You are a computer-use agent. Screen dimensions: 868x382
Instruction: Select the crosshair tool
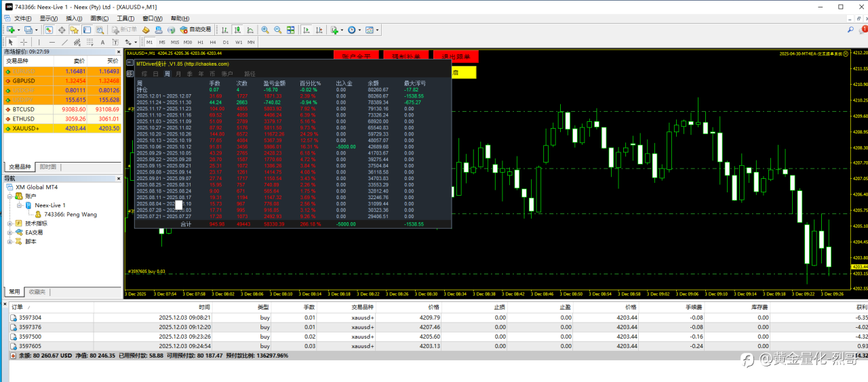pos(23,42)
